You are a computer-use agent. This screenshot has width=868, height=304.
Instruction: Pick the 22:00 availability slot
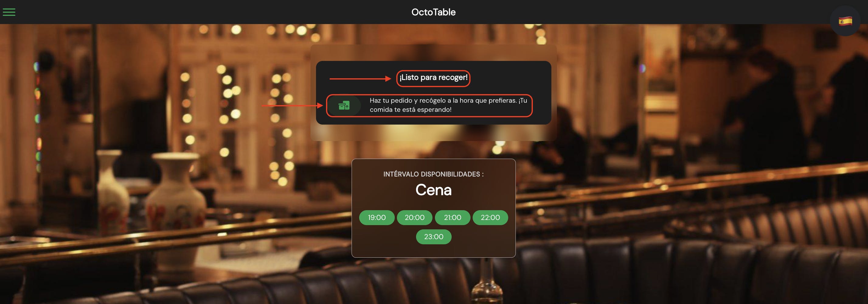click(x=490, y=217)
